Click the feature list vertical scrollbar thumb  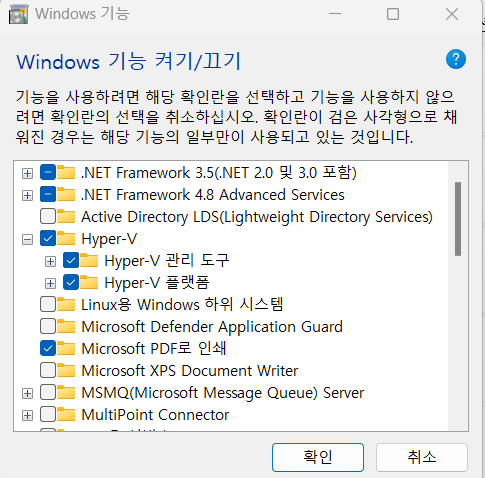pos(458,219)
